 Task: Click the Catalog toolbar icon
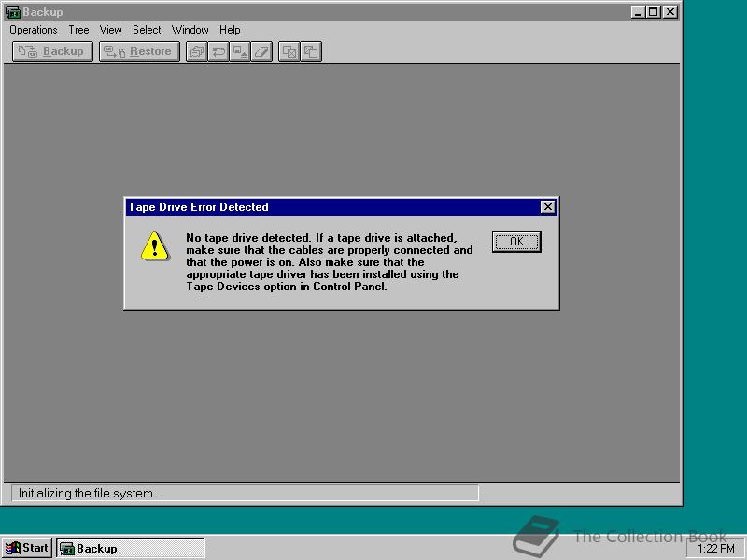pyautogui.click(x=197, y=51)
